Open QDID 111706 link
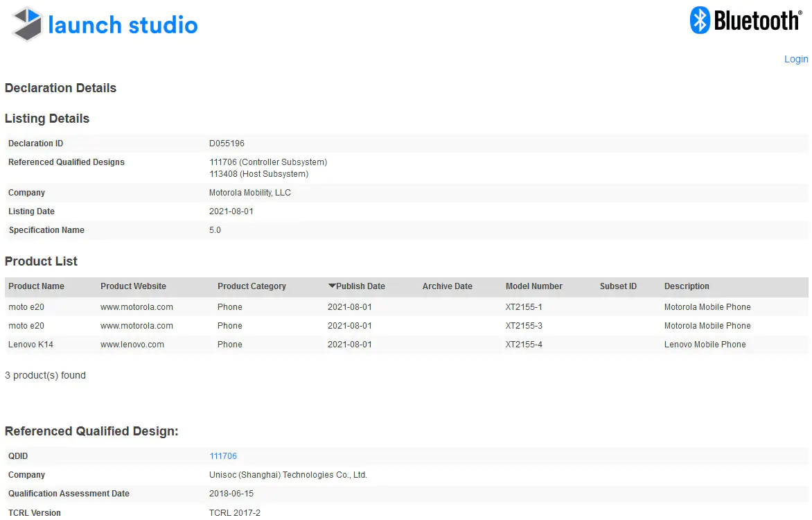This screenshot has width=812, height=520. [222, 456]
